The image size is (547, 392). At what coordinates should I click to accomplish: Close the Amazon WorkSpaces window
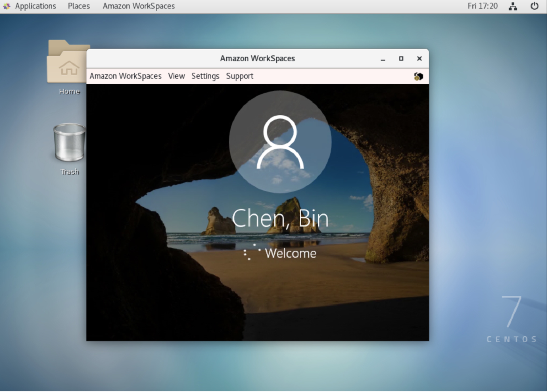(x=419, y=59)
